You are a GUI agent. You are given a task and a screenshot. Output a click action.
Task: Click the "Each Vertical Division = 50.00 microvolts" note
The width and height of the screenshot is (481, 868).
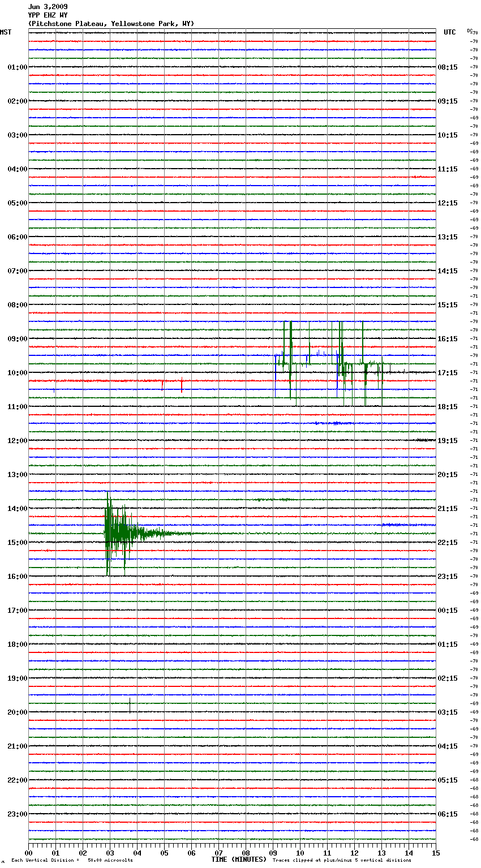(72, 861)
